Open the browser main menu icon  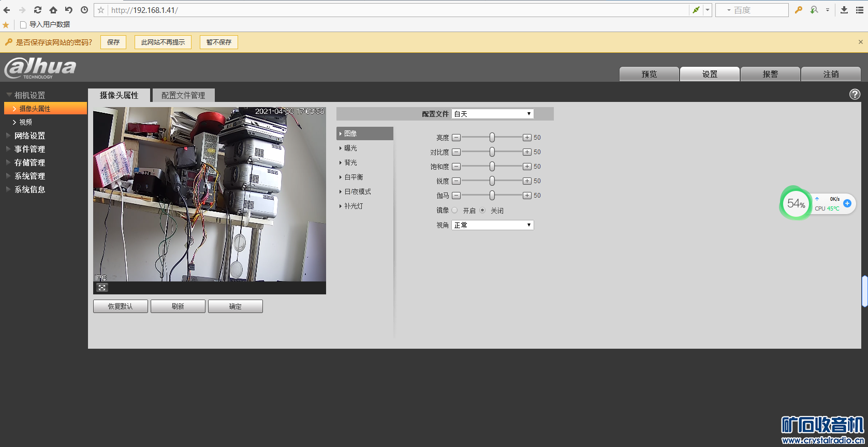coord(860,10)
